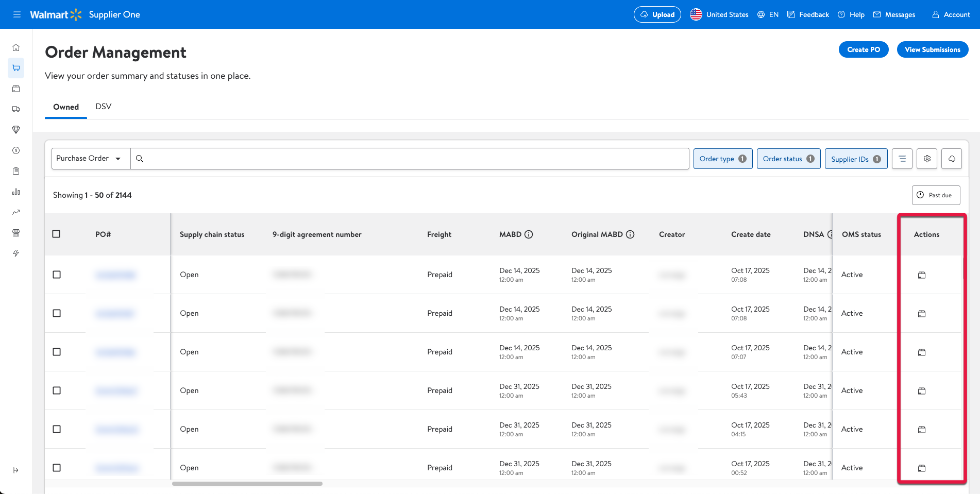
Task: Click the home icon in sidebar
Action: (16, 47)
